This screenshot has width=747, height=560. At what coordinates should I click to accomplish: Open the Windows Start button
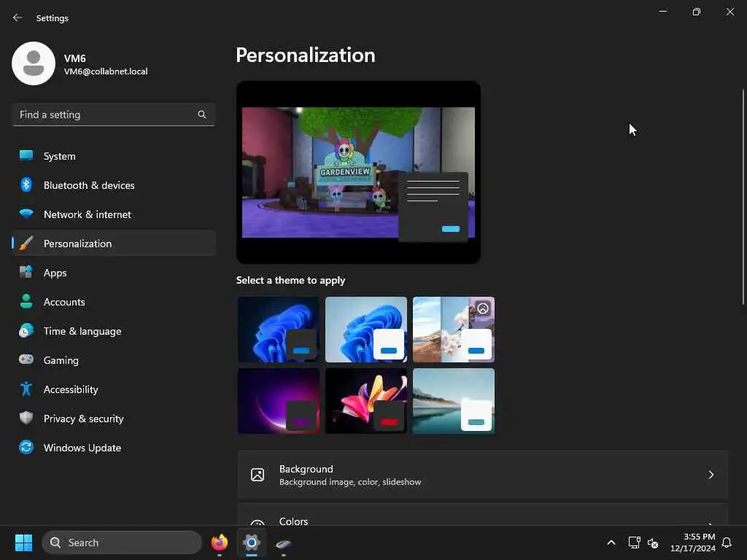coord(23,542)
